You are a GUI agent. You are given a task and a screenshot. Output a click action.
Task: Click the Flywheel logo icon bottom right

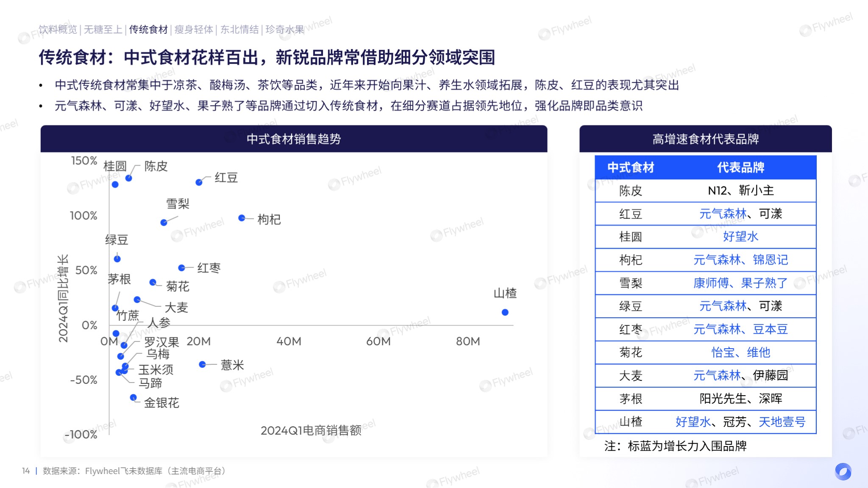[x=843, y=471]
